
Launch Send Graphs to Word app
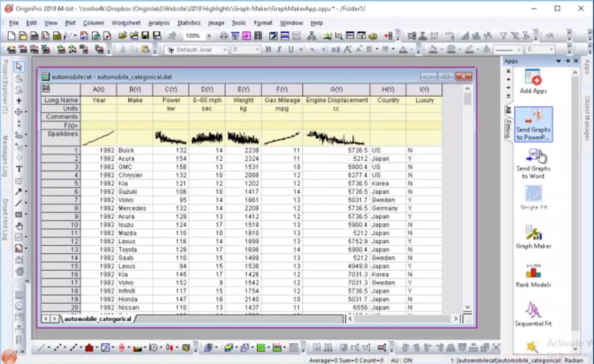(x=533, y=164)
